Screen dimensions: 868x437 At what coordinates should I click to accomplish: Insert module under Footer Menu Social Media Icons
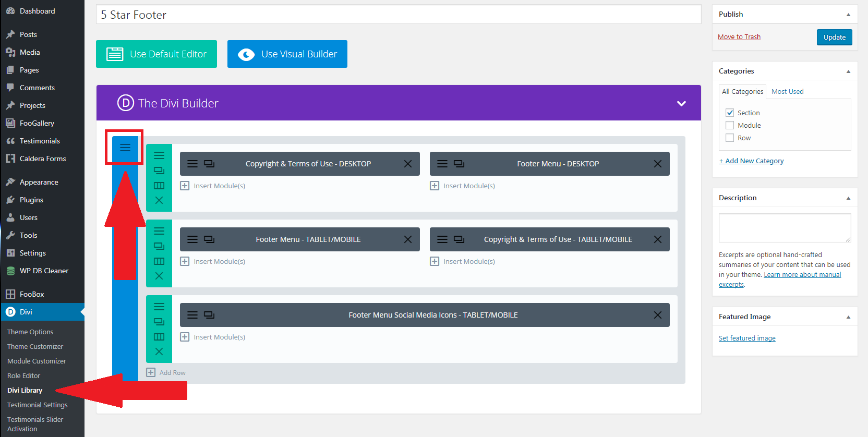213,337
